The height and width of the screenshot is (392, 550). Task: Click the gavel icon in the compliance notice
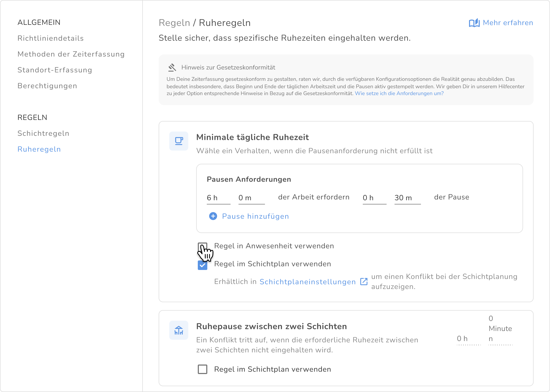172,68
